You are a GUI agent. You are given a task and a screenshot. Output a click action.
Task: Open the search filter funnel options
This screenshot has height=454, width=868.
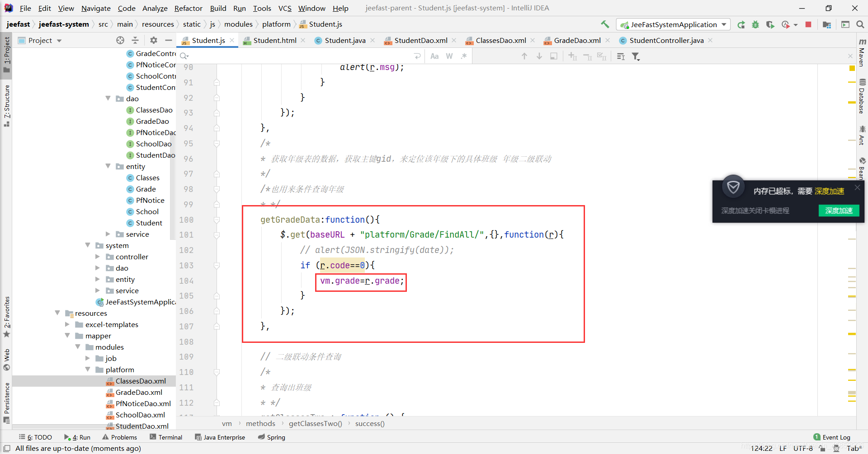pyautogui.click(x=636, y=56)
